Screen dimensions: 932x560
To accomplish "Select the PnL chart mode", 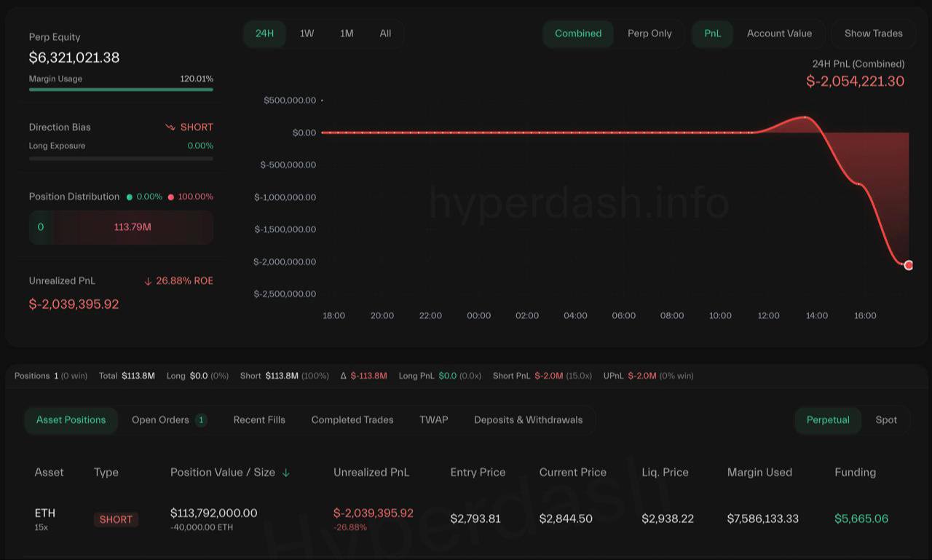I will pos(712,33).
